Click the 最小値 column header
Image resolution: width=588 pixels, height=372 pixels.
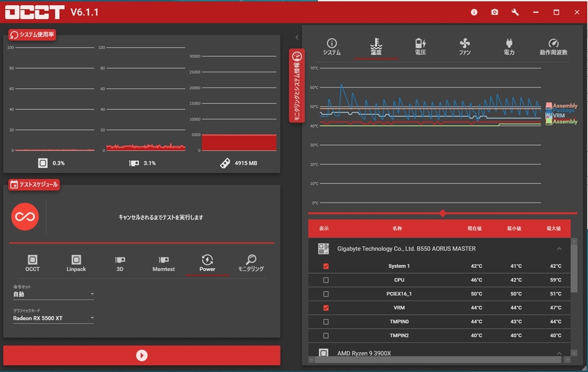514,228
